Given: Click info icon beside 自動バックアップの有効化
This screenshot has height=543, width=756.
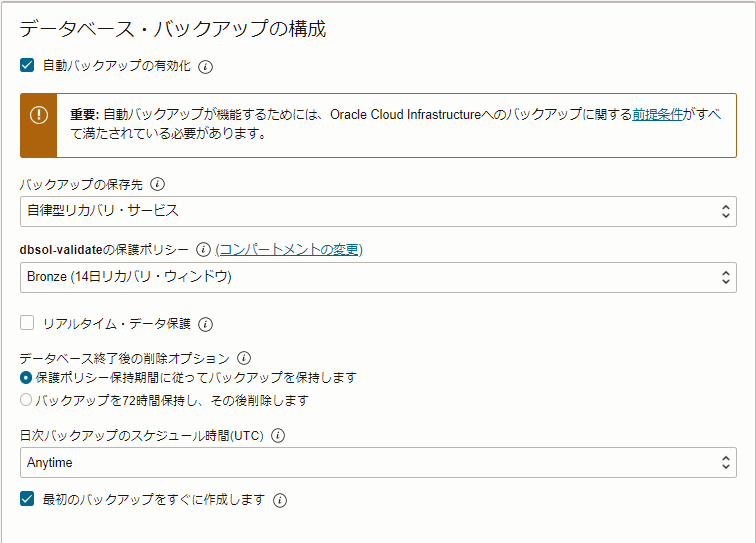Looking at the screenshot, I should point(206,67).
